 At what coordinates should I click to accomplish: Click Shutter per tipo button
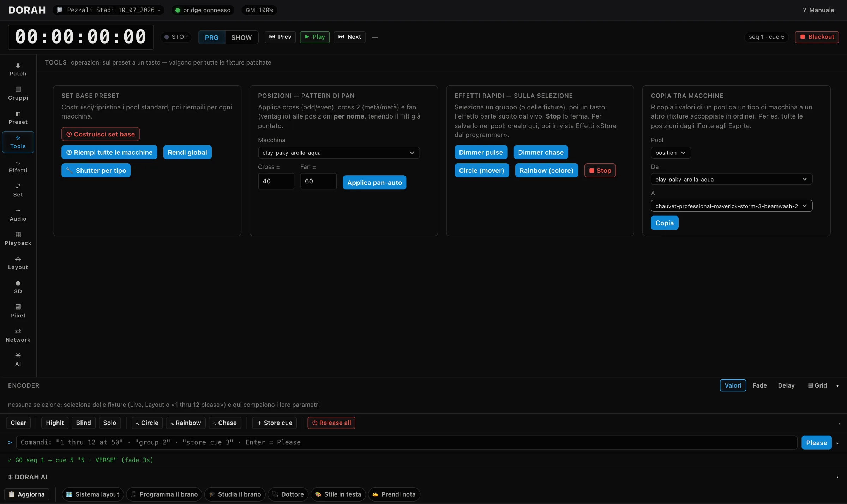coord(96,170)
